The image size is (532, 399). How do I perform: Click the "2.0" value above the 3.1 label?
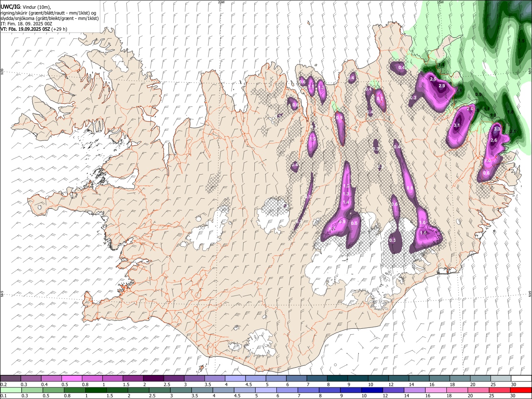(x=470, y=108)
